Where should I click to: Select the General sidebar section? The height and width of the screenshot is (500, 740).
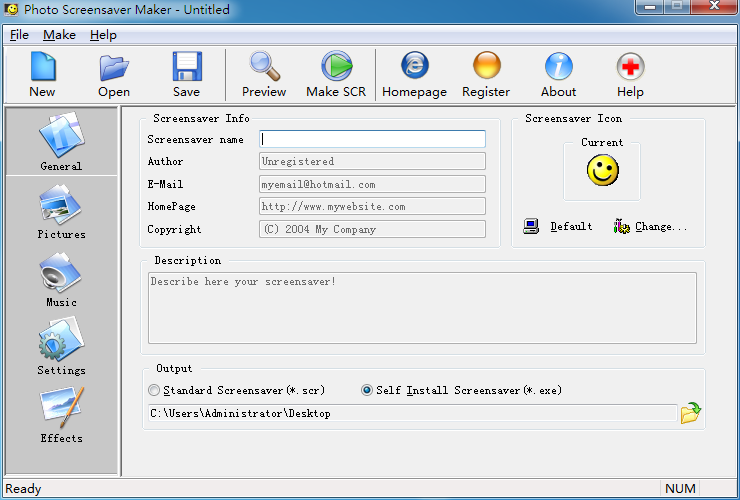click(61, 141)
